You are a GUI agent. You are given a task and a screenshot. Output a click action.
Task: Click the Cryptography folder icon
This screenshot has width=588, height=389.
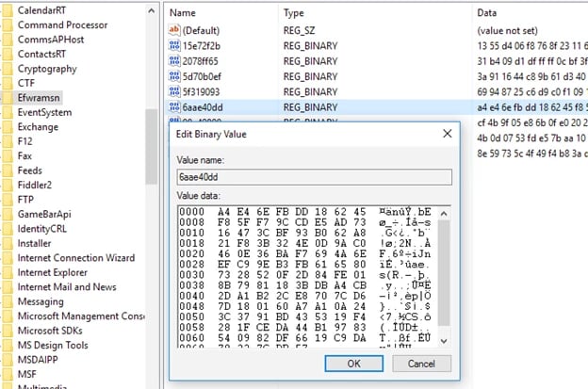click(8, 68)
